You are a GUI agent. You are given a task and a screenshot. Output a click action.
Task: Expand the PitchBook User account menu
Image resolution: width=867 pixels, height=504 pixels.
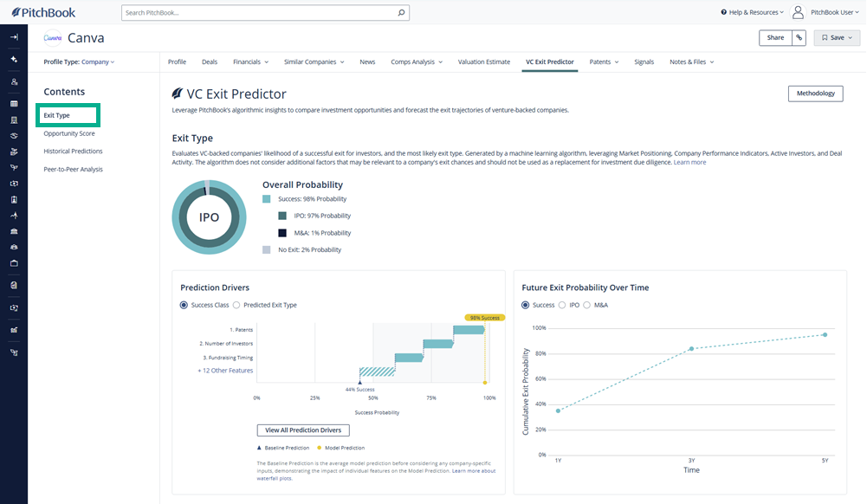coord(835,12)
